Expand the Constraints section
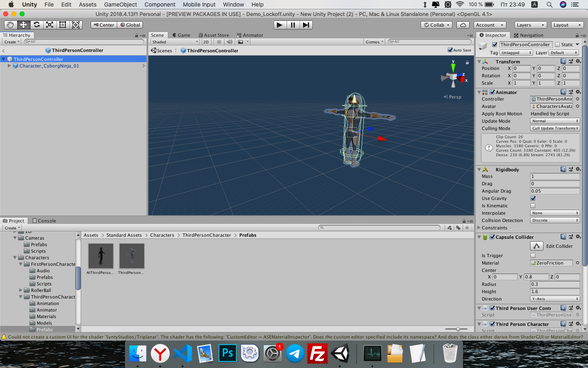 (x=479, y=228)
